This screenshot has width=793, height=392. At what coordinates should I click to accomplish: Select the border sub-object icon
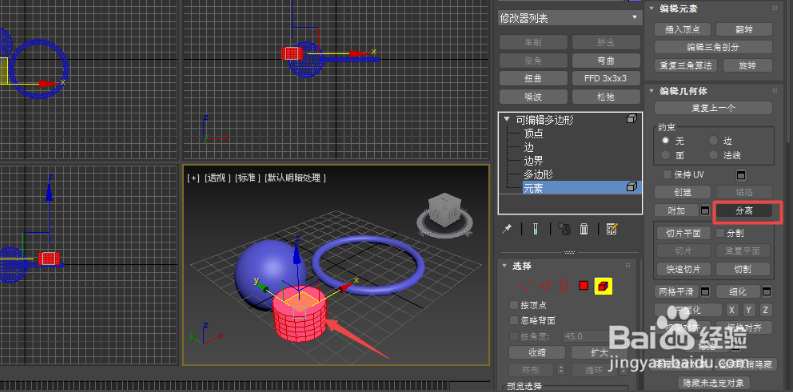pos(563,286)
